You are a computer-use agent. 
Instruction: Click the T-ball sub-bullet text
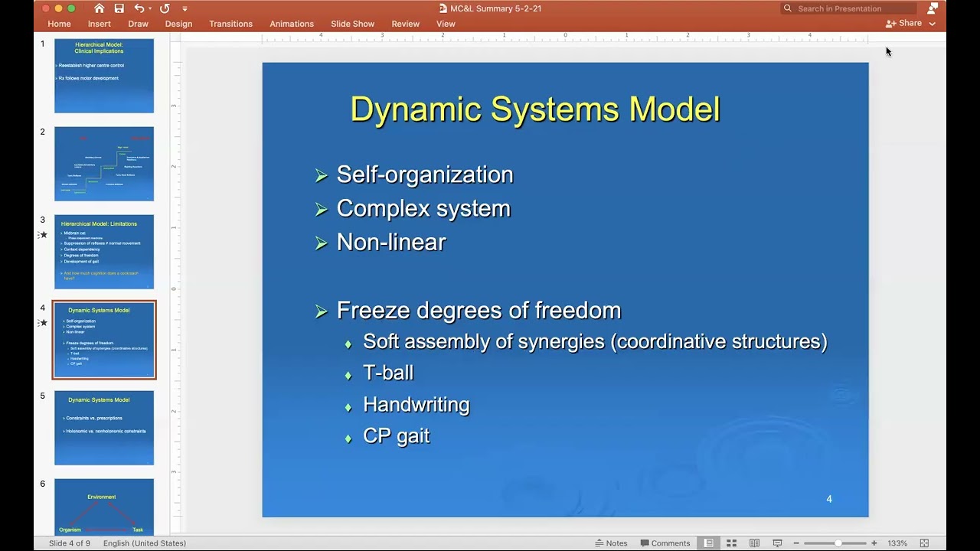[388, 373]
